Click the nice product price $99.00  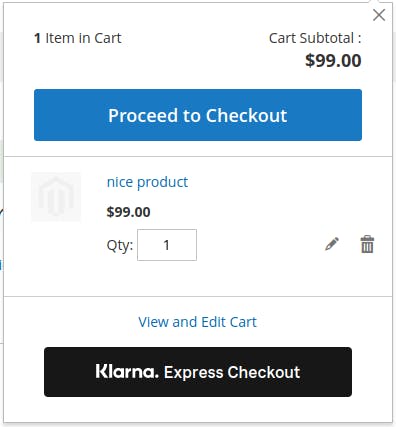coord(128,212)
